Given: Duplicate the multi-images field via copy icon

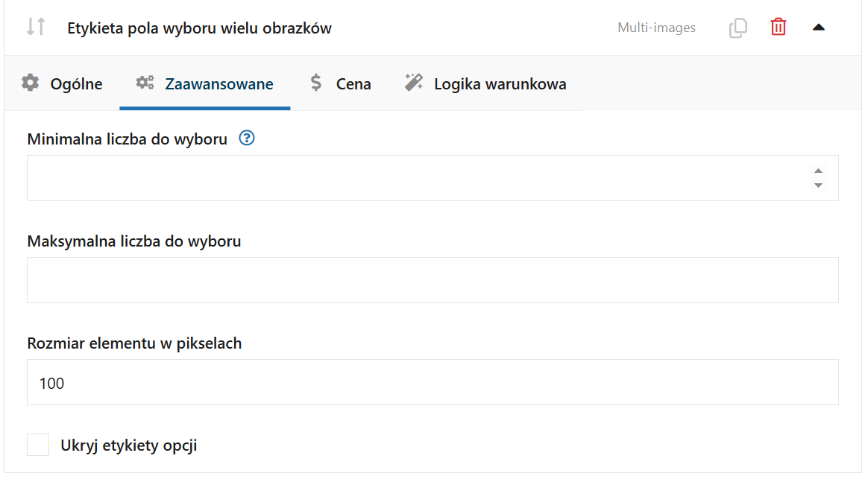Looking at the screenshot, I should pyautogui.click(x=738, y=28).
